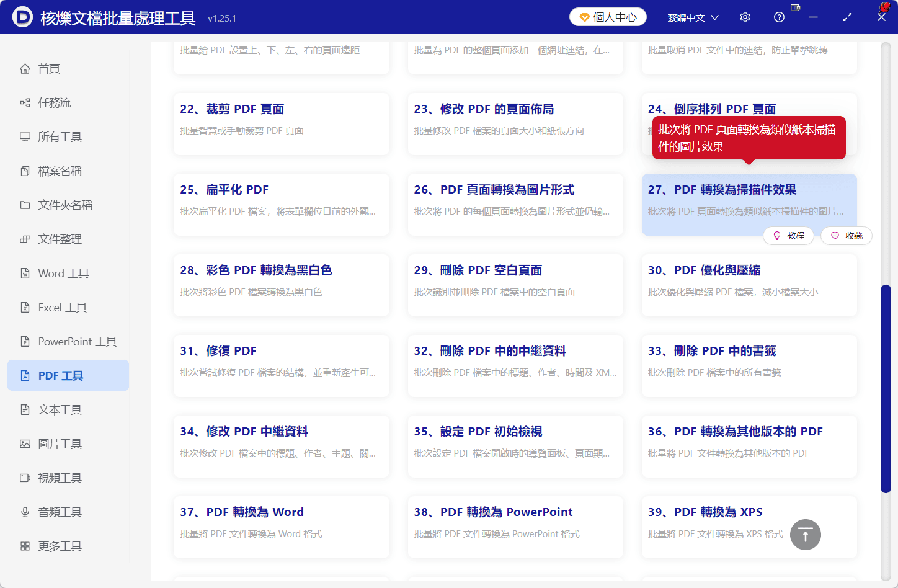
Task: Click the vertical scrollbar thumb
Action: 886,389
